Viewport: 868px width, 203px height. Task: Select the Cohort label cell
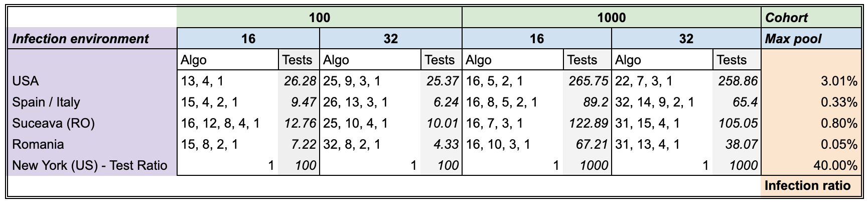pyautogui.click(x=811, y=18)
